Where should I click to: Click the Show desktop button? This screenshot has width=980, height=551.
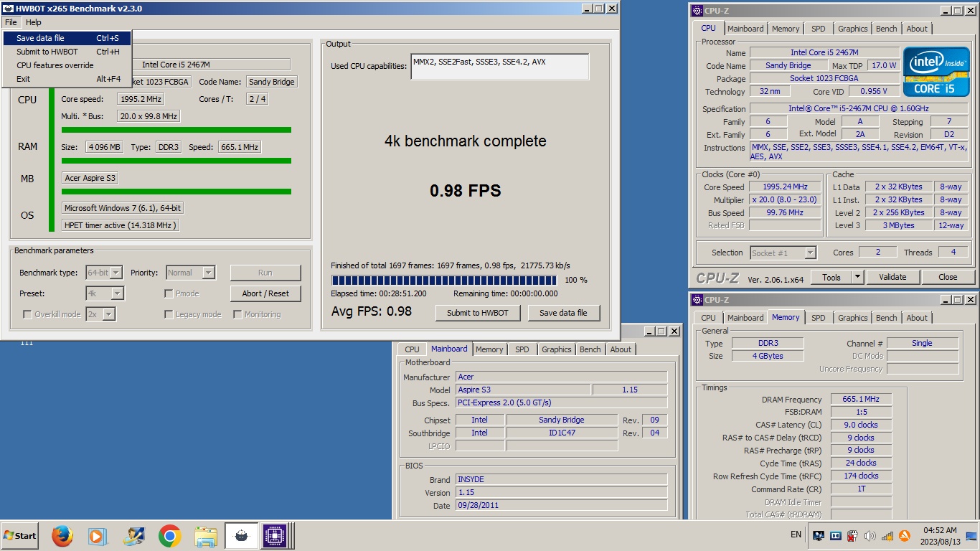(971, 535)
